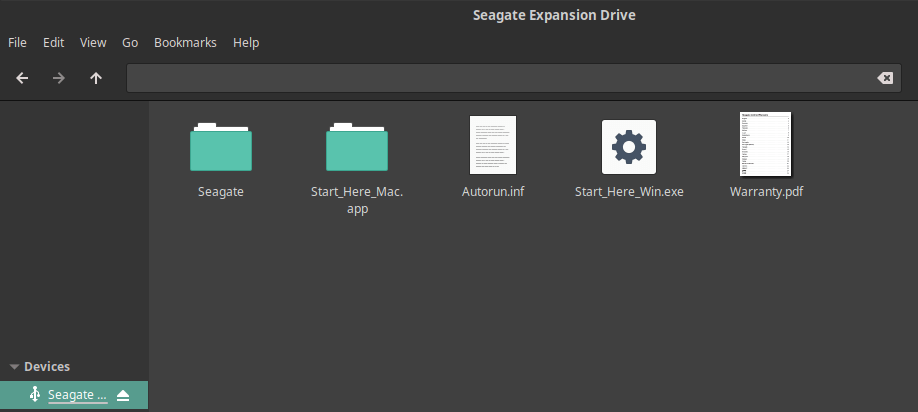
Task: Go back with the left arrow button
Action: pyautogui.click(x=22, y=78)
